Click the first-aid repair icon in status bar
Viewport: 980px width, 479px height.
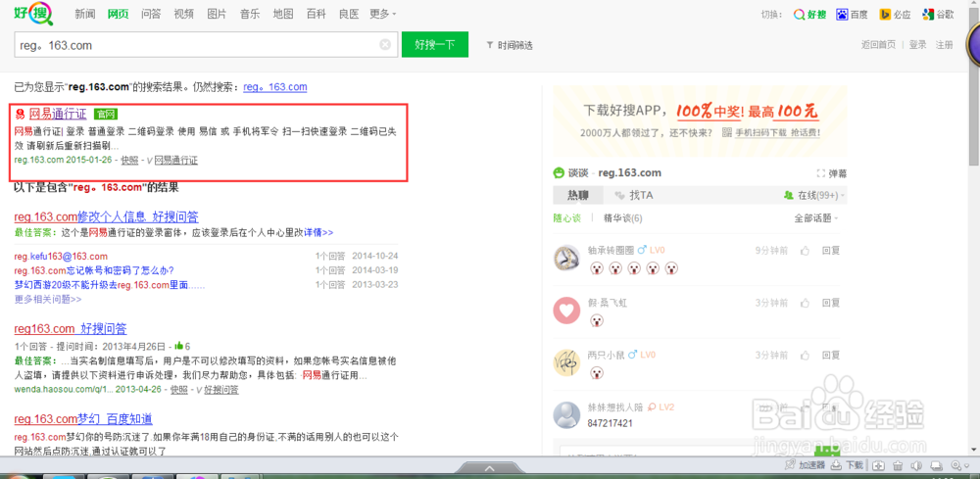[878, 465]
